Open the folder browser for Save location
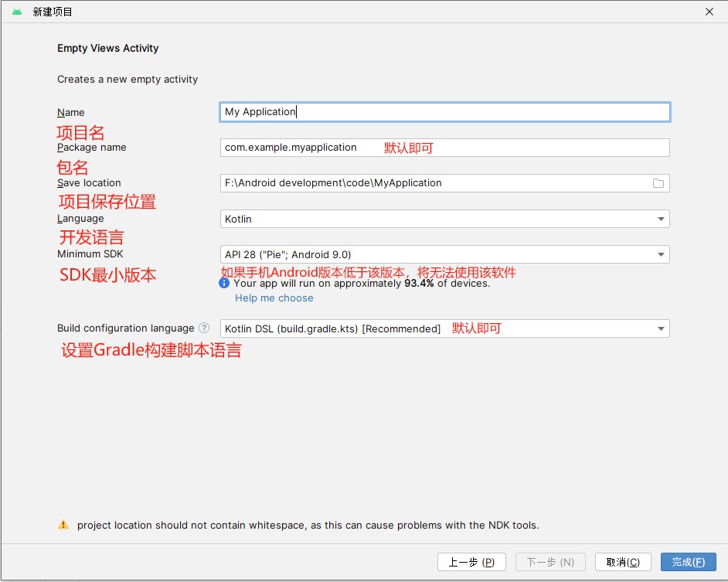 (658, 183)
